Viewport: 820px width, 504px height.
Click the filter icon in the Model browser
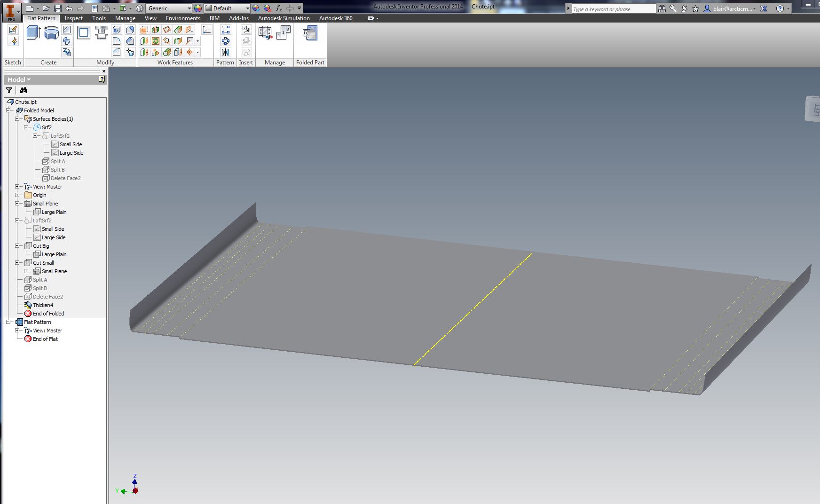click(x=9, y=90)
